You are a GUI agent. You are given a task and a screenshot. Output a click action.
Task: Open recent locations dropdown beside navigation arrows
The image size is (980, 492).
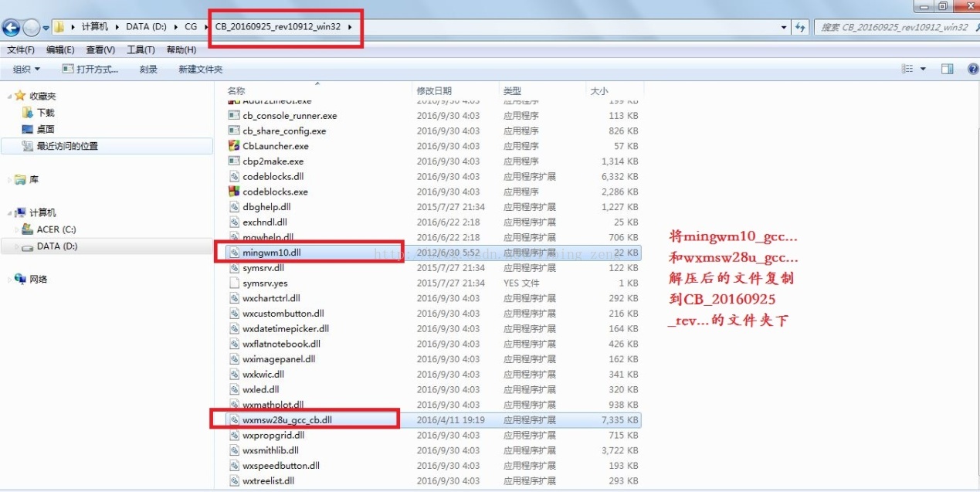(x=46, y=28)
